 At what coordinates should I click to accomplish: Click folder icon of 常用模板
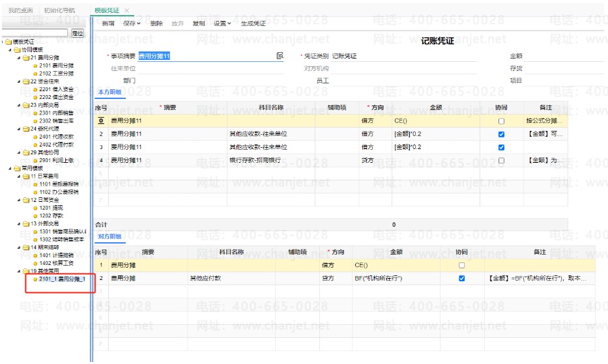pos(17,168)
